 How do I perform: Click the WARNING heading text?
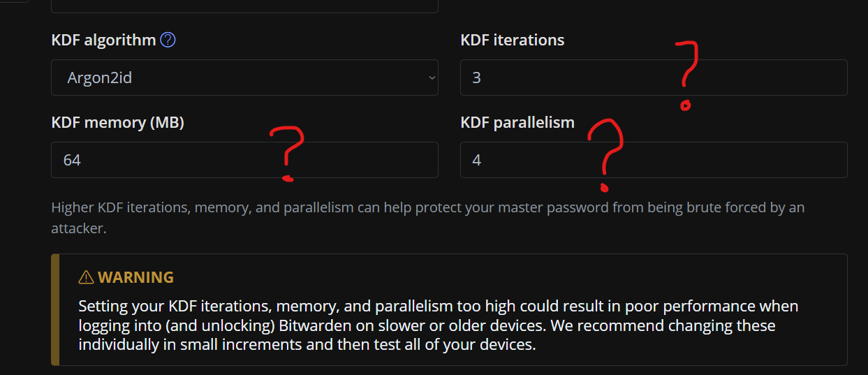coord(135,278)
